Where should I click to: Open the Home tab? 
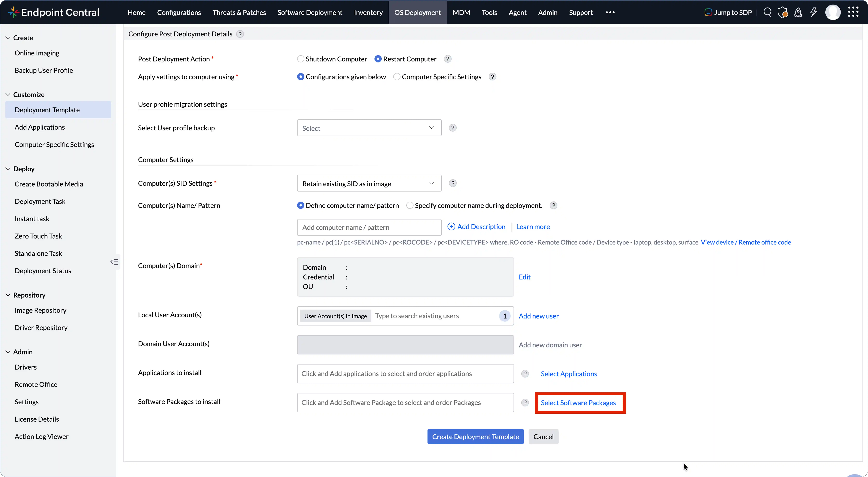click(x=137, y=12)
